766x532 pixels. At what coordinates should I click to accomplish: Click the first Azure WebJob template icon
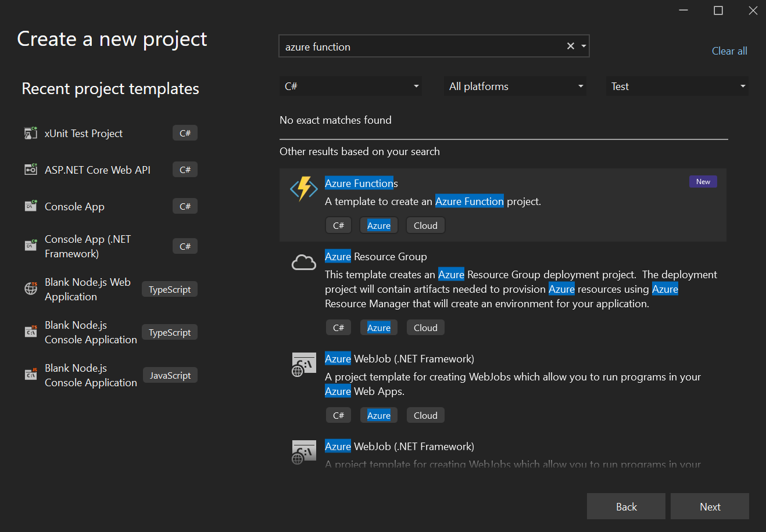[304, 365]
